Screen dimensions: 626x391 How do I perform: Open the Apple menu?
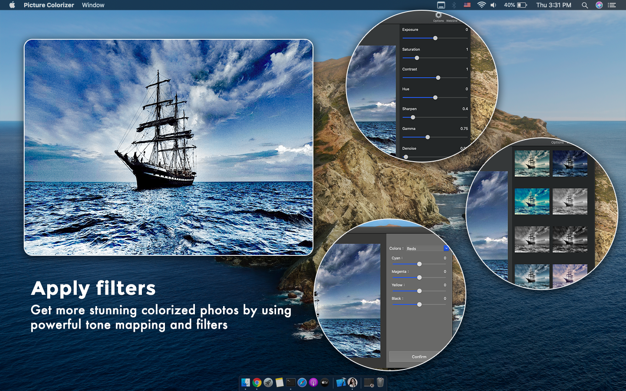click(12, 5)
